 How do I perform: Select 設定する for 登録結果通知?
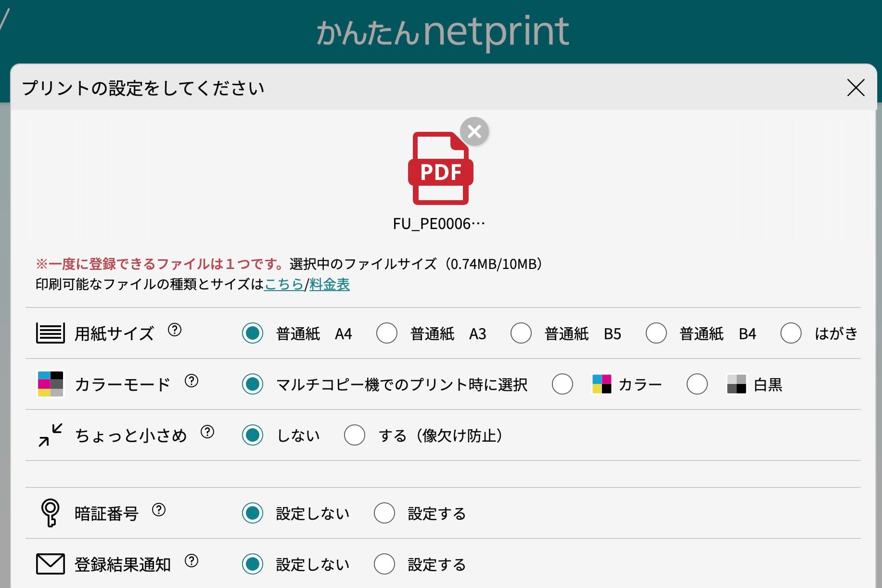[384, 564]
